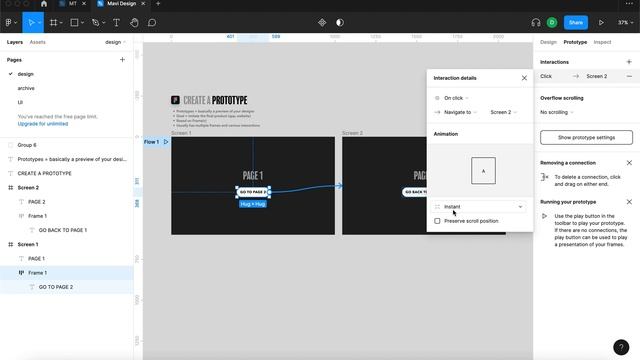The width and height of the screenshot is (640, 360).
Task: Enable Preserve scroll position checkbox
Action: click(x=437, y=221)
